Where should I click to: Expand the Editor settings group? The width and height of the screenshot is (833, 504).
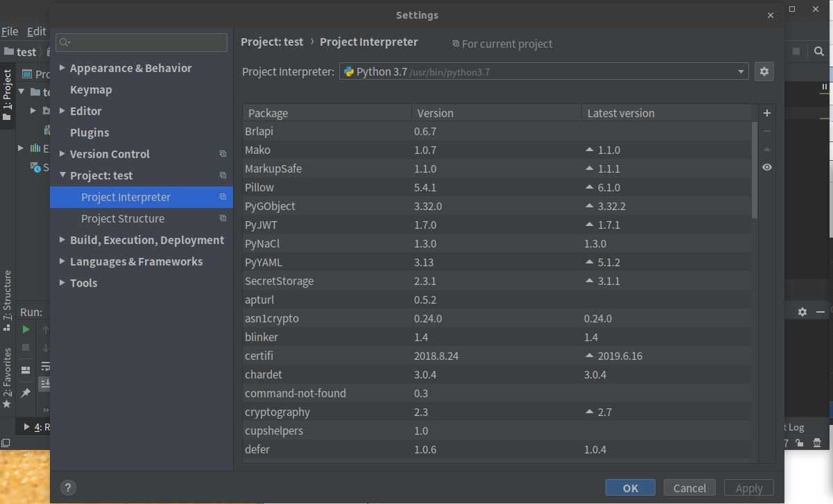62,111
